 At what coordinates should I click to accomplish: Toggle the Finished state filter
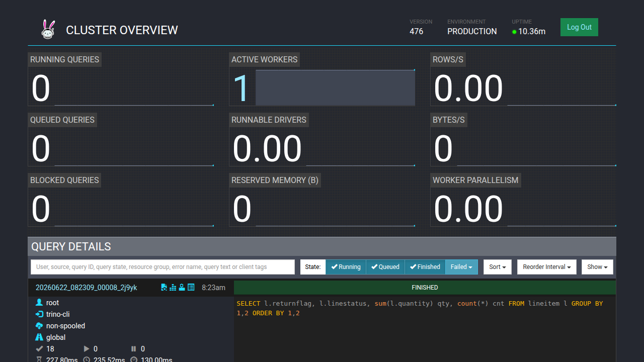[x=425, y=267]
